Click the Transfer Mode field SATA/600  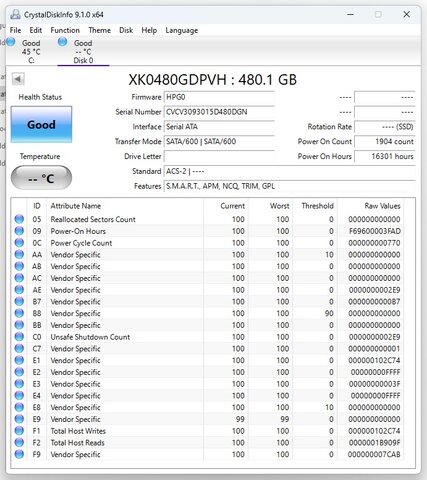click(219, 141)
